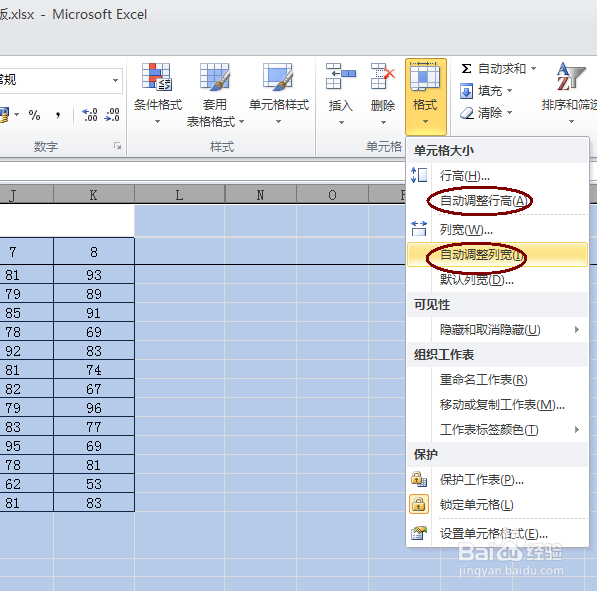Click the header cell containing 8
The height and width of the screenshot is (591, 597).
click(94, 251)
